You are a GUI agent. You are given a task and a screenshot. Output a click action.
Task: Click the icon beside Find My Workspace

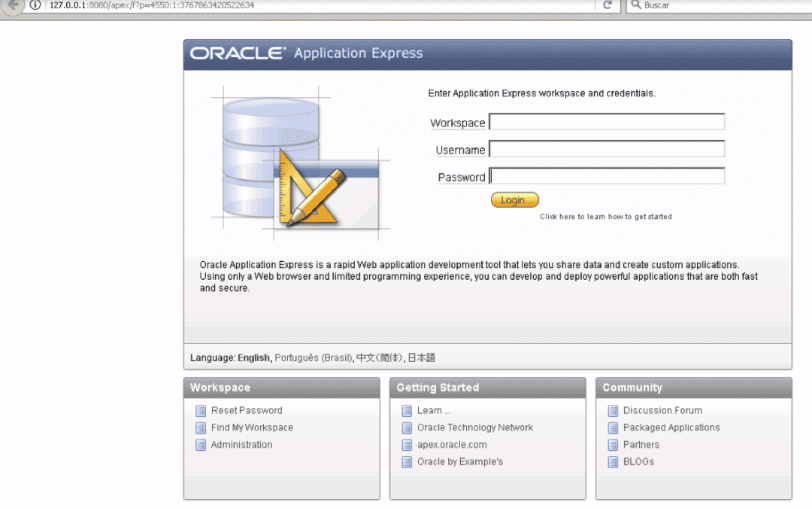(201, 428)
